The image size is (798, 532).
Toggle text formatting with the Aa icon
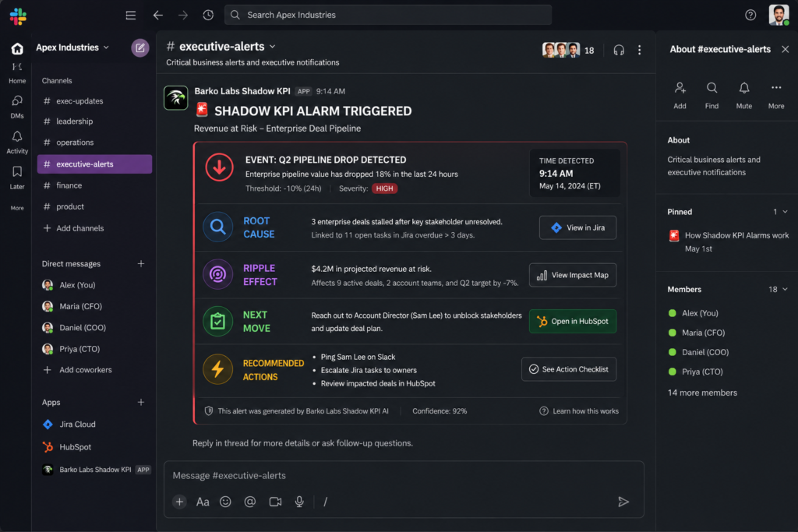pyautogui.click(x=203, y=502)
